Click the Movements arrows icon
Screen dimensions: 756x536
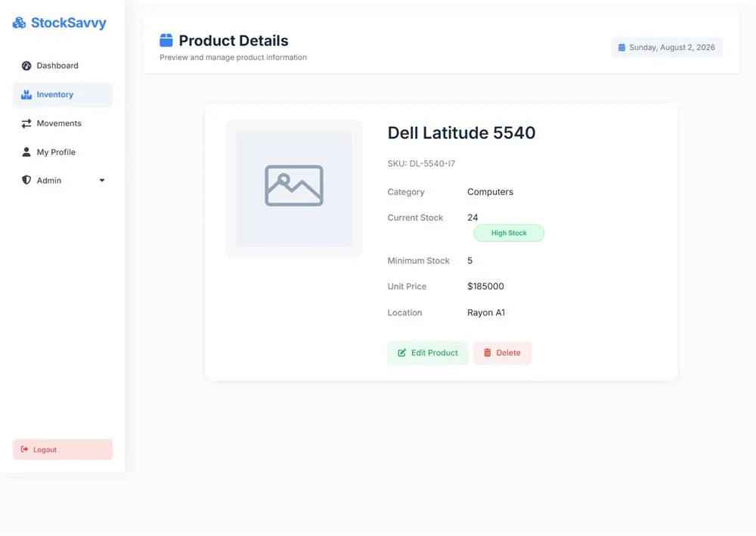pyautogui.click(x=26, y=123)
